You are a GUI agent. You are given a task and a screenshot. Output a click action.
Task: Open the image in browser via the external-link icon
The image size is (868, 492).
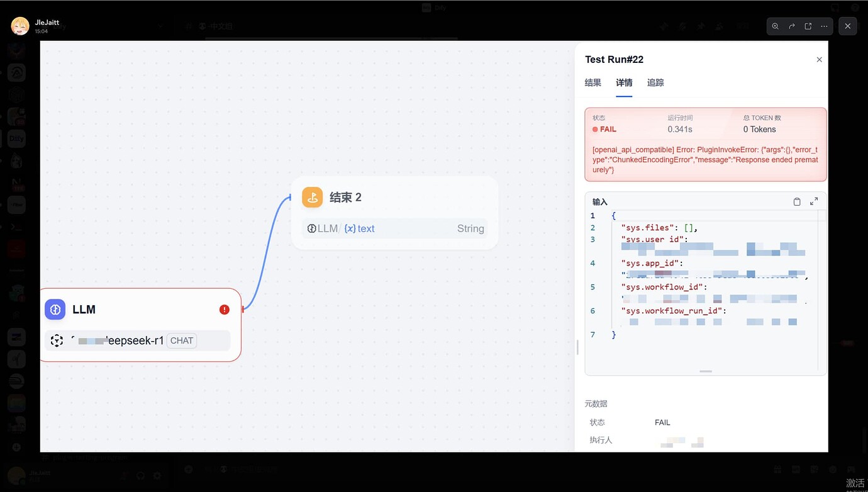point(808,26)
